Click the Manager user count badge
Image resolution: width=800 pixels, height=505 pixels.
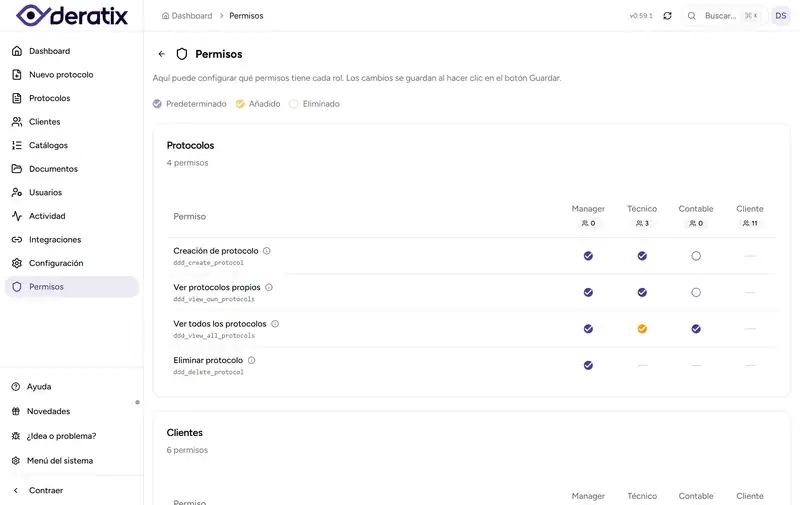click(x=588, y=223)
